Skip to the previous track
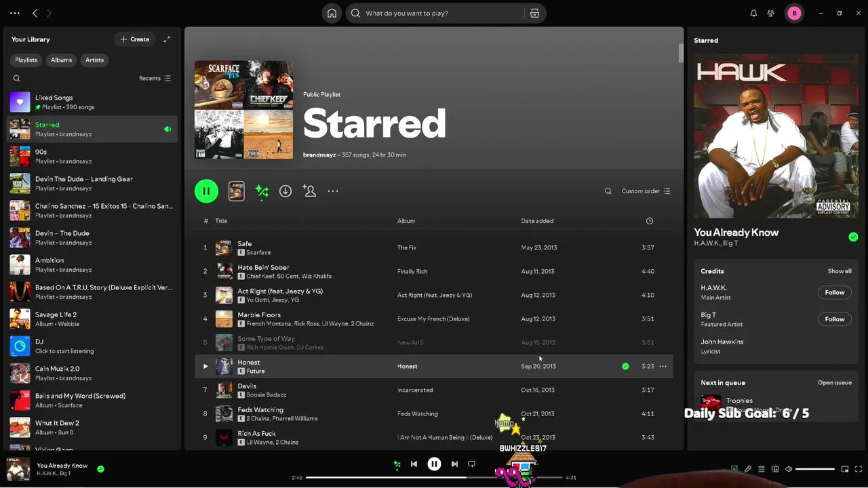The width and height of the screenshot is (868, 488). [414, 464]
